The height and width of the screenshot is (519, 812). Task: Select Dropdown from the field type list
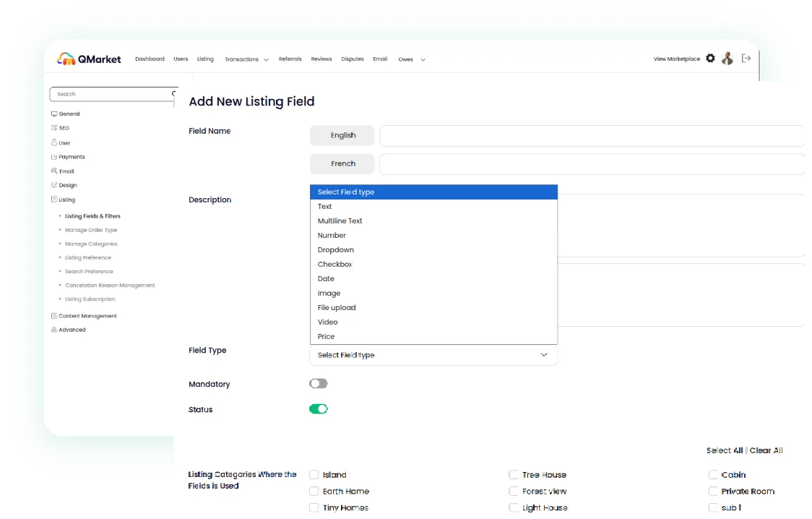tap(335, 249)
